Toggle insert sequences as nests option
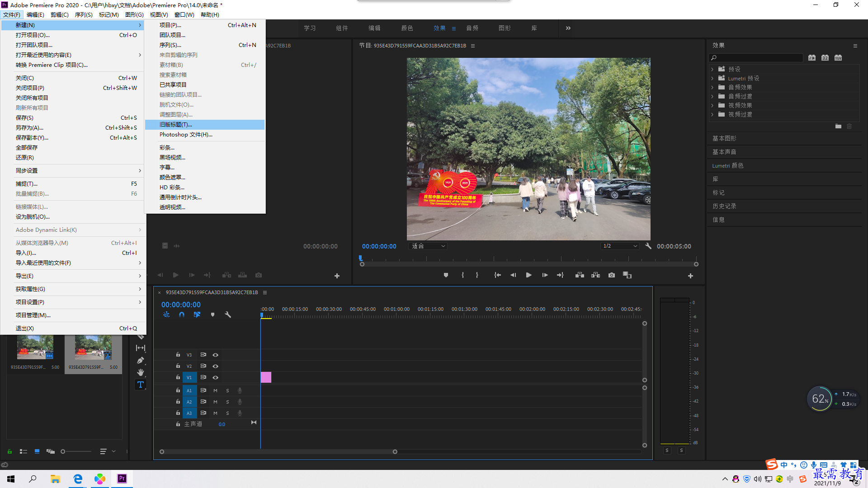Image resolution: width=868 pixels, height=488 pixels. tap(166, 314)
